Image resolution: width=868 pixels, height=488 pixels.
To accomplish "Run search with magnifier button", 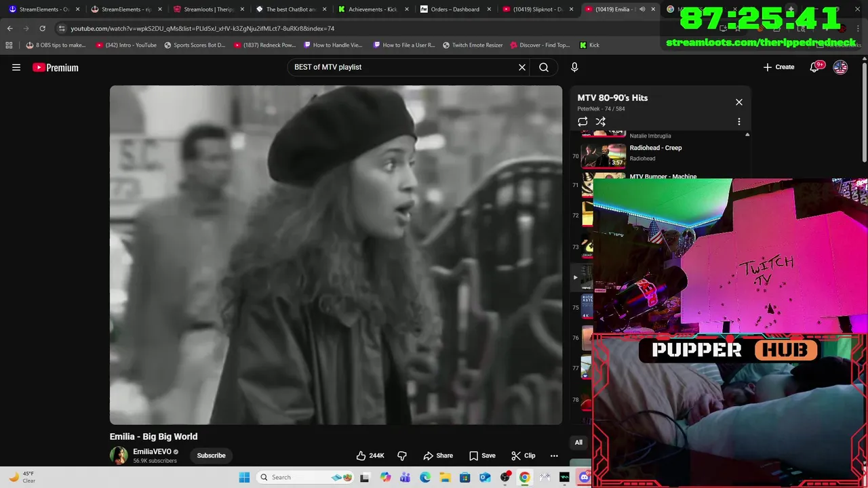I will click(544, 67).
